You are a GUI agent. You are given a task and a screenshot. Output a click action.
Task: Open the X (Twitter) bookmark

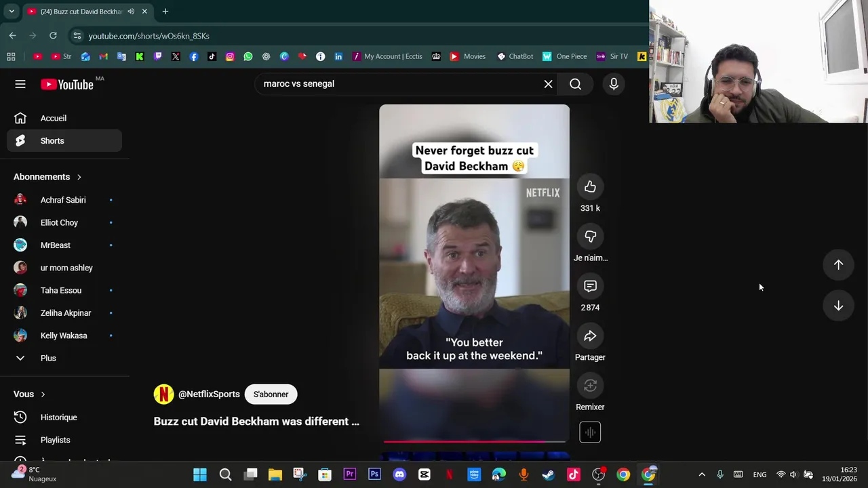pos(176,56)
